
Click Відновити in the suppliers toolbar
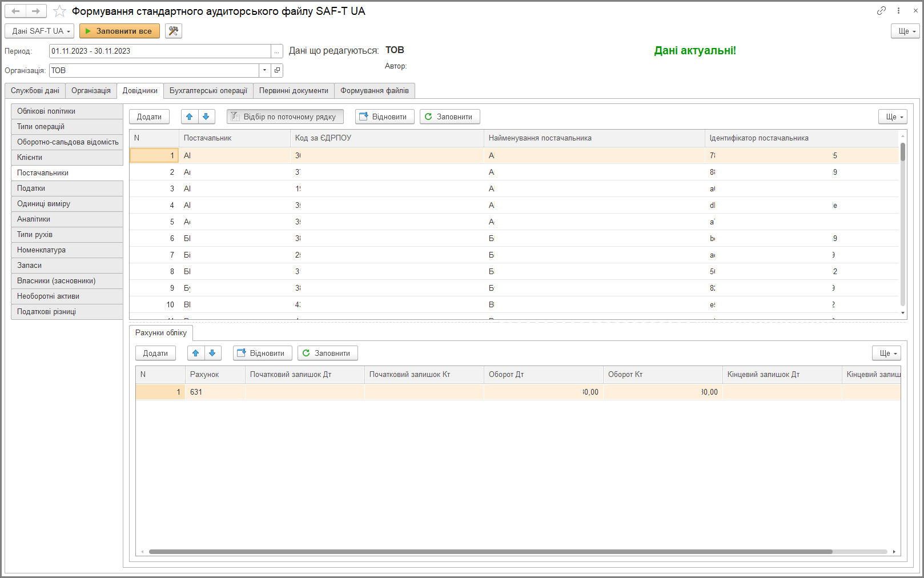tap(385, 117)
